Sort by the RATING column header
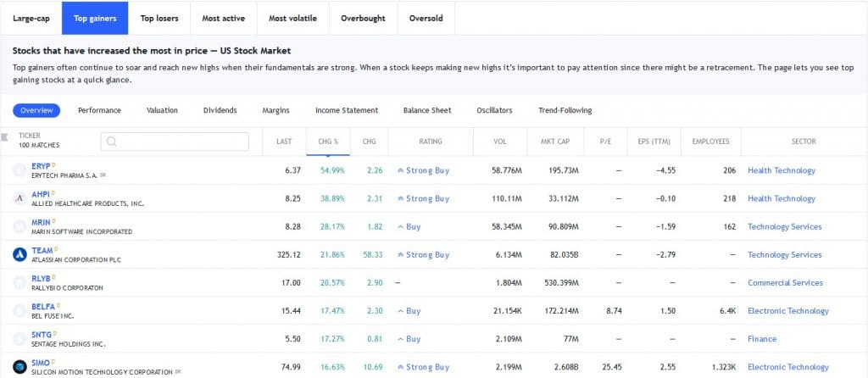 point(431,142)
